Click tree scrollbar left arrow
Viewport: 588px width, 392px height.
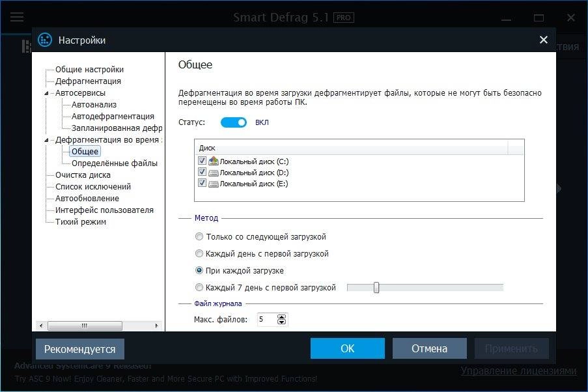[x=41, y=326]
